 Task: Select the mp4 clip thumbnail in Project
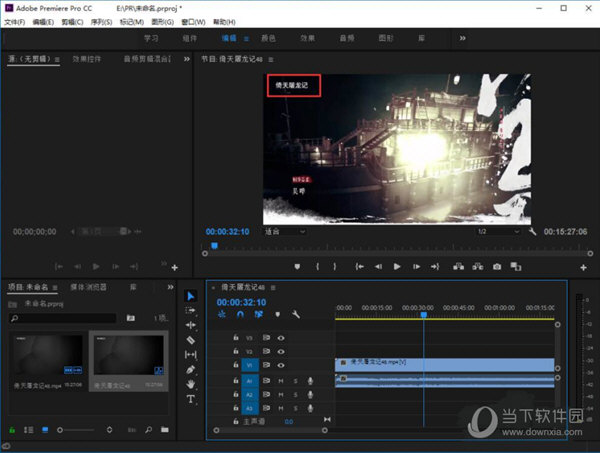(48, 354)
